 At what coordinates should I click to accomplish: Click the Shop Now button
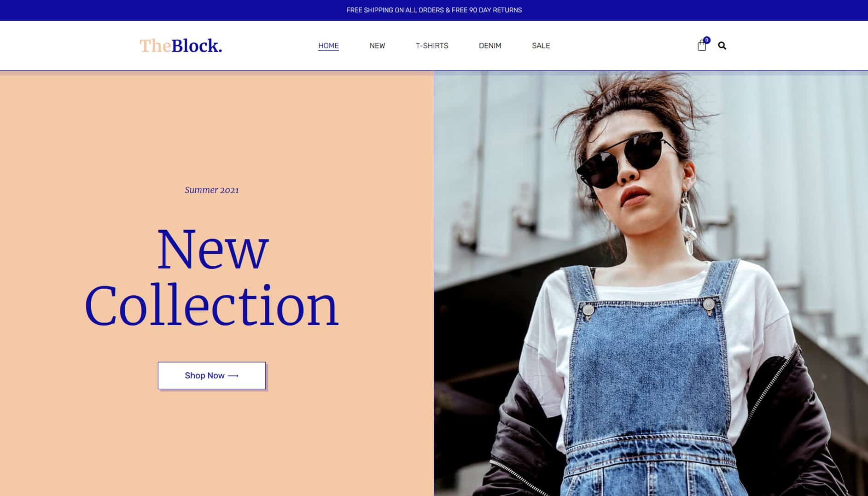click(212, 375)
